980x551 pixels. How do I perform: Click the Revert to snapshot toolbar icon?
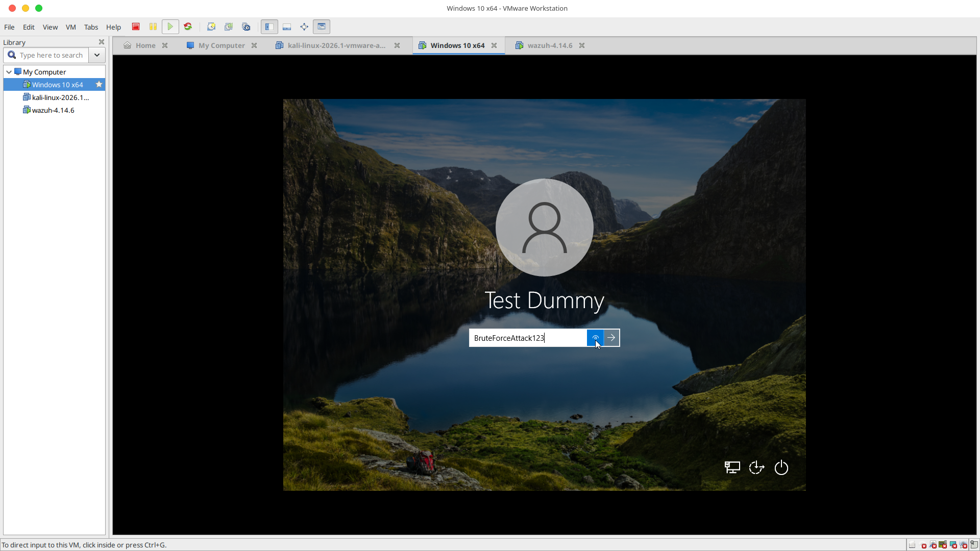pos(229,27)
